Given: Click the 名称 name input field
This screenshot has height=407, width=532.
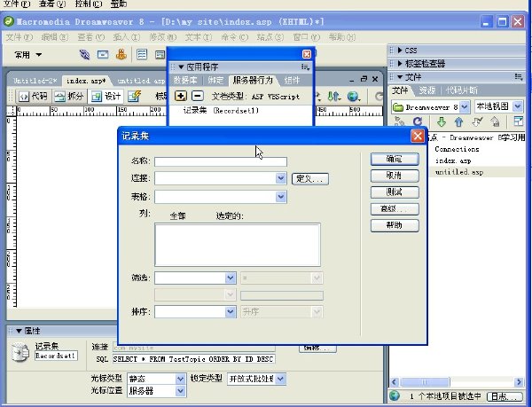Looking at the screenshot, I should pyautogui.click(x=221, y=161).
